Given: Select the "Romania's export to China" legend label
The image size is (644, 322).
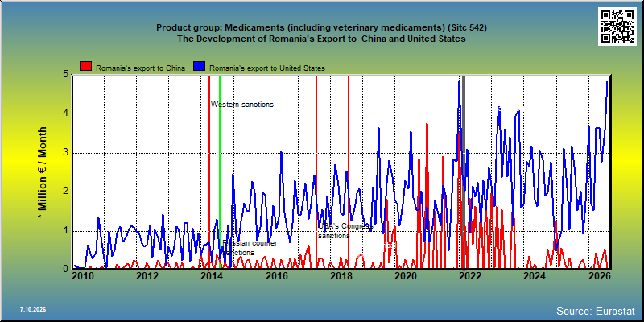Looking at the screenshot, I should click(x=140, y=68).
